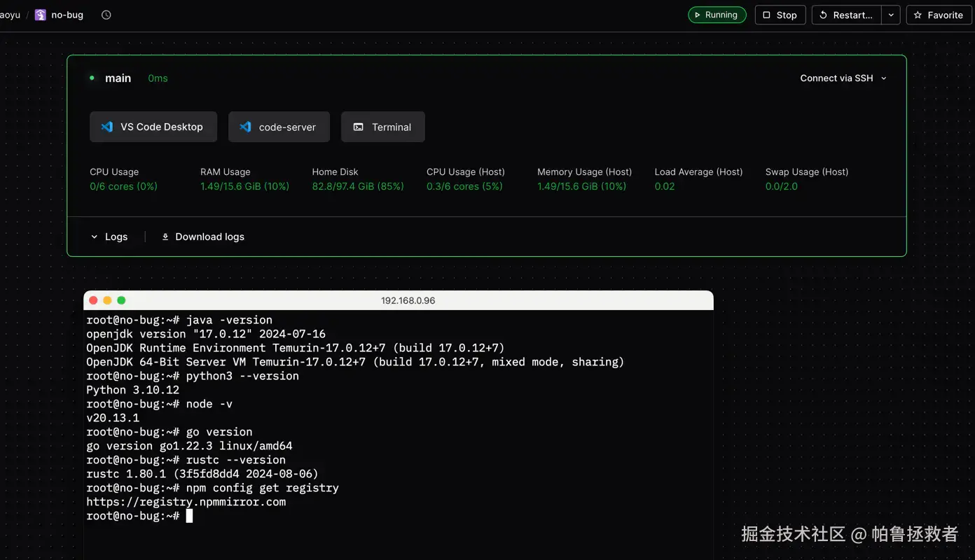This screenshot has width=975, height=560.
Task: Click the Python 3.10.12 output line
Action: 133,390
